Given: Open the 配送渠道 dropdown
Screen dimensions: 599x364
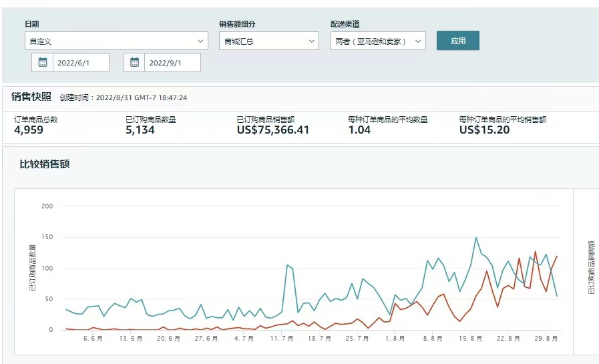Looking at the screenshot, I should [378, 41].
